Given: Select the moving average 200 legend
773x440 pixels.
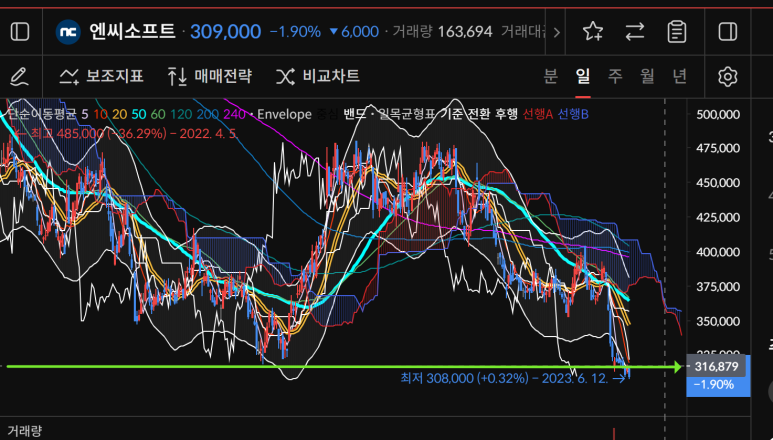Looking at the screenshot, I should click(x=208, y=114).
